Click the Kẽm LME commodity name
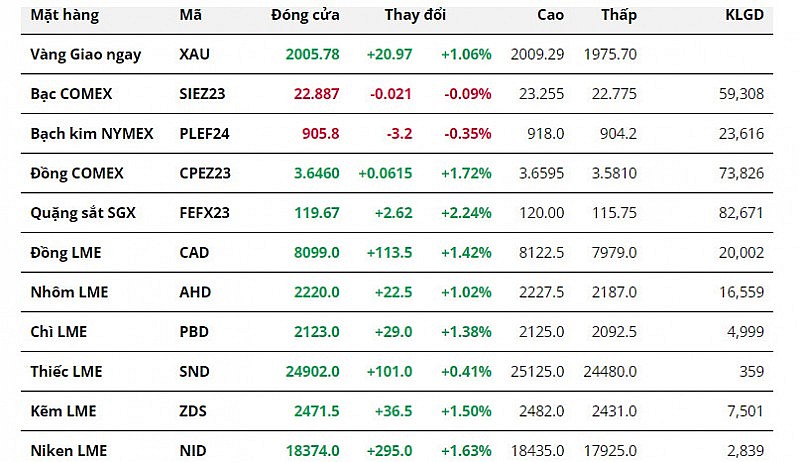Viewport: 800px width, 462px height. (x=64, y=411)
